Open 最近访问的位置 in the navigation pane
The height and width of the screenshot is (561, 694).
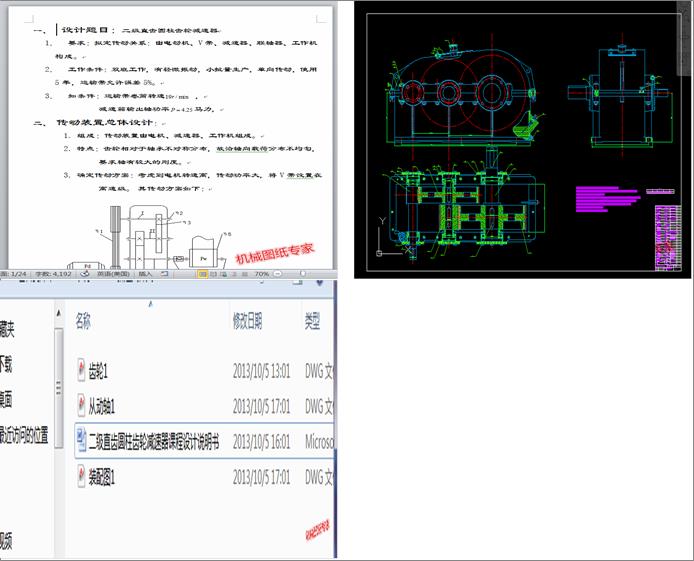point(24,436)
